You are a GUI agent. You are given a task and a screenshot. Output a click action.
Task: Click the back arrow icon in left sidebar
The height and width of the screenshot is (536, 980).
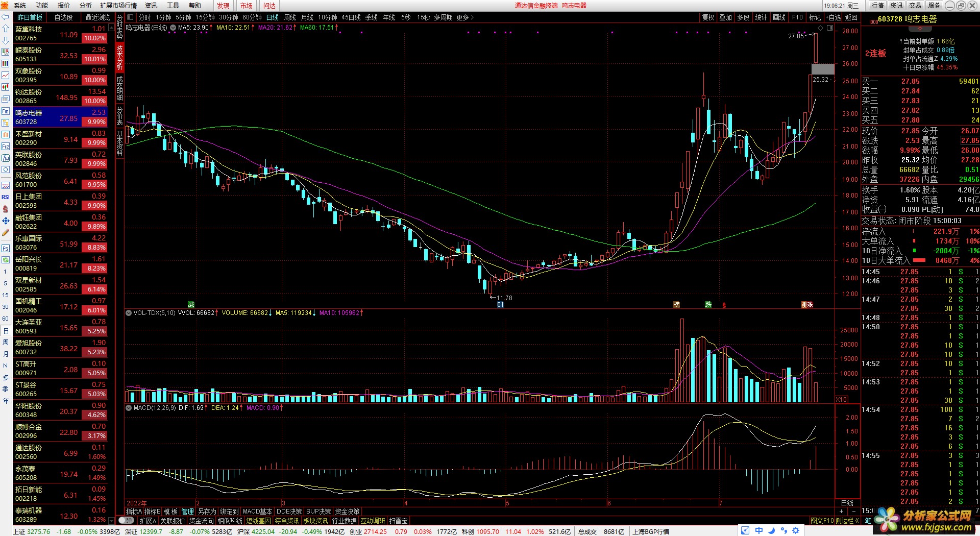coord(6,17)
